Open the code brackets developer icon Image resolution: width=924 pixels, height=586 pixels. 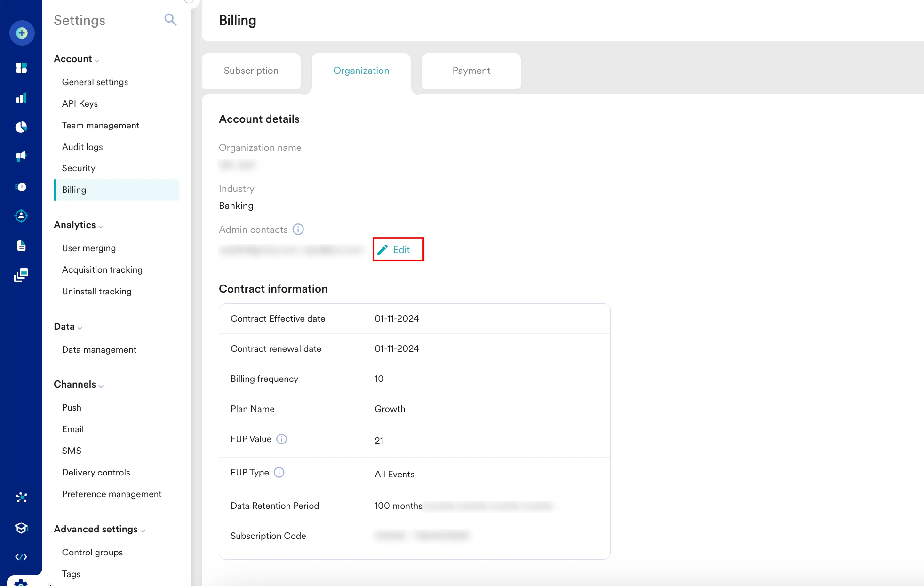(x=22, y=557)
